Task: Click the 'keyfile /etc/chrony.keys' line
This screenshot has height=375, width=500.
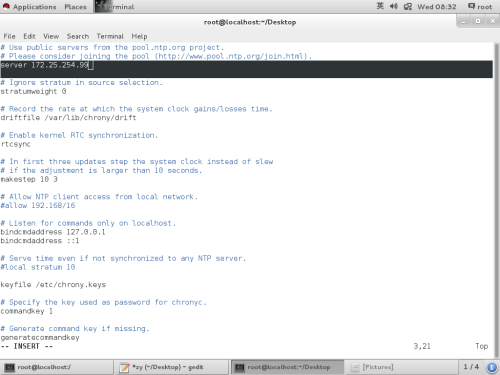Action: (x=53, y=285)
